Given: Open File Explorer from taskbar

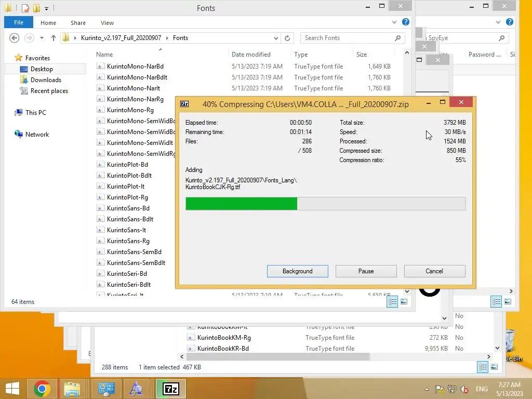Looking at the screenshot, I should pyautogui.click(x=72, y=389).
